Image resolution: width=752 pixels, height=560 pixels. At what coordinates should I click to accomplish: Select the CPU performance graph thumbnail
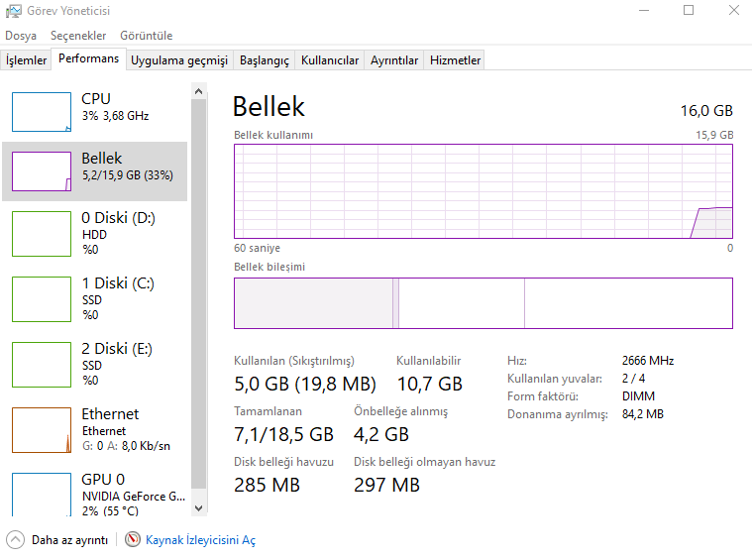click(x=42, y=112)
